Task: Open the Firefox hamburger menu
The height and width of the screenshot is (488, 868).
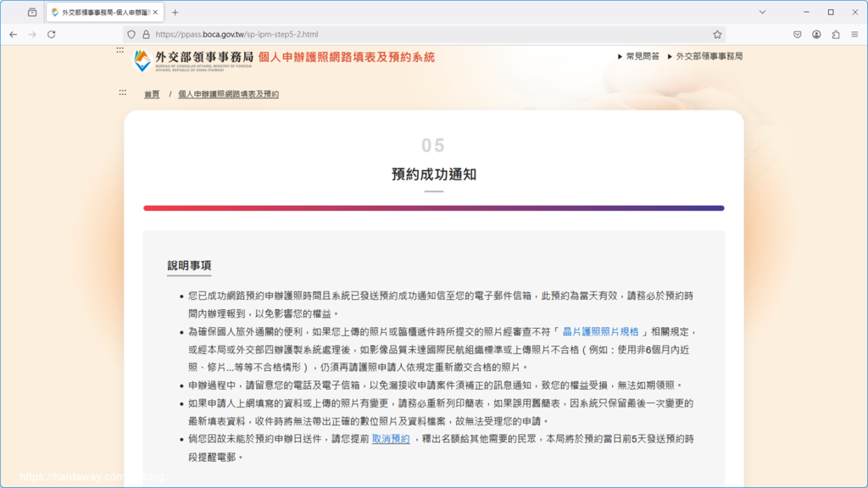Action: click(854, 34)
